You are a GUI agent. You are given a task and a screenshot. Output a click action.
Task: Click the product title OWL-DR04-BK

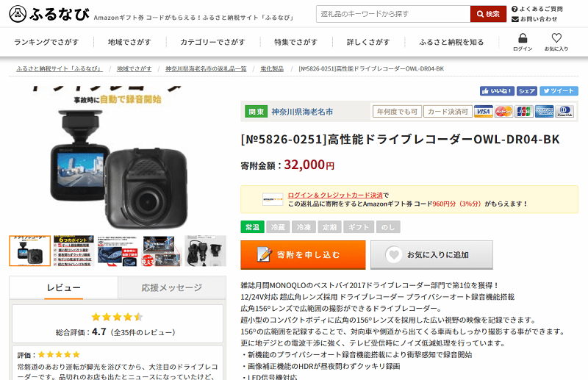tap(400, 140)
